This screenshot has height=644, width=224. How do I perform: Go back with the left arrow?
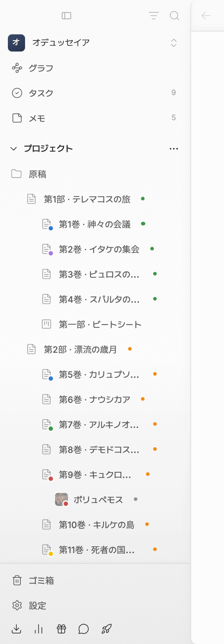206,16
